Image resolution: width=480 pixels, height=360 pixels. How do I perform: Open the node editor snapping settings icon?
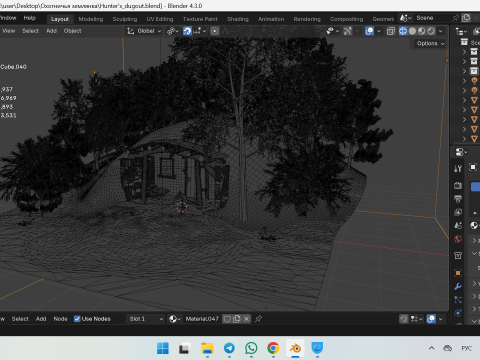tap(416, 319)
